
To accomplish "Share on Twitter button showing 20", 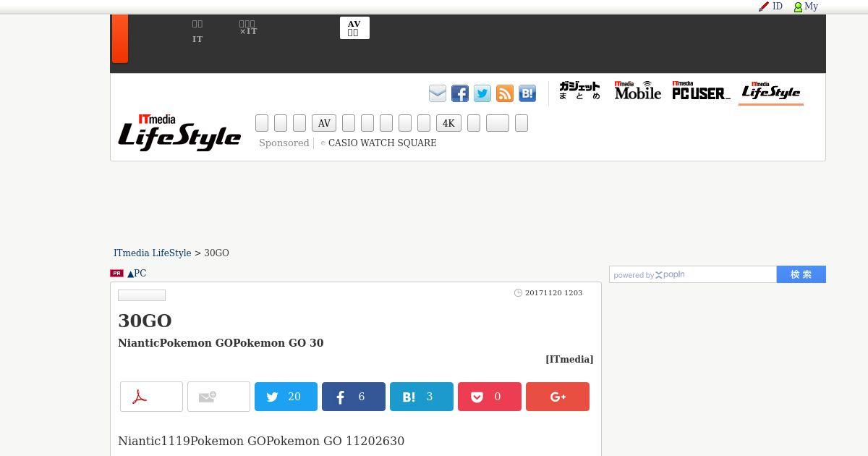I will pos(286,397).
